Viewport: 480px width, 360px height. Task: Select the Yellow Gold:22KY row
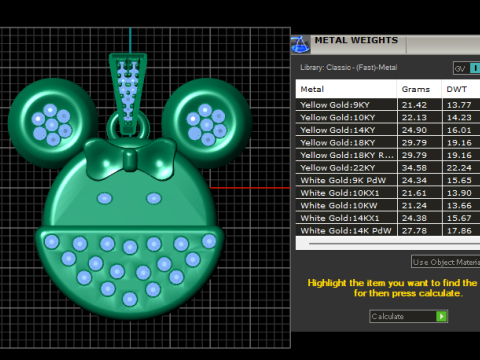tap(388, 168)
